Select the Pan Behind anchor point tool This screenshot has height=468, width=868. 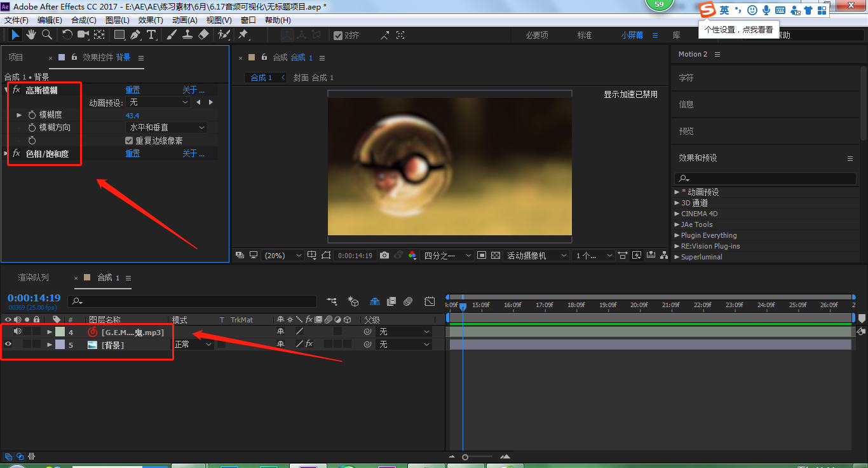(x=100, y=35)
